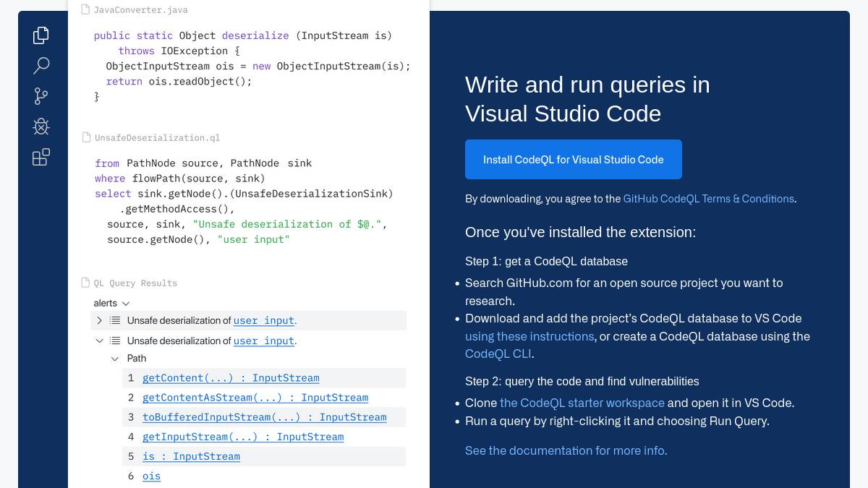Open GitHub CodeQL Terms & Conditions link

pos(709,198)
